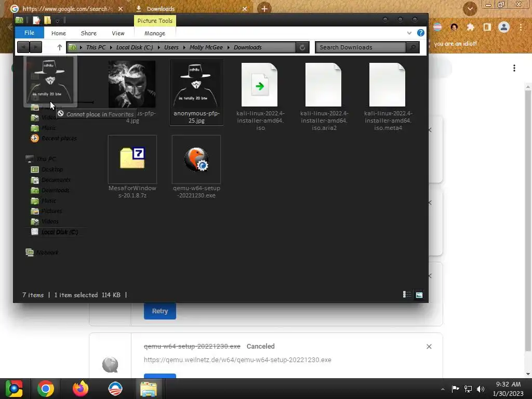Open the View ribbon tab
Screen dimensions: 532x399
click(118, 33)
